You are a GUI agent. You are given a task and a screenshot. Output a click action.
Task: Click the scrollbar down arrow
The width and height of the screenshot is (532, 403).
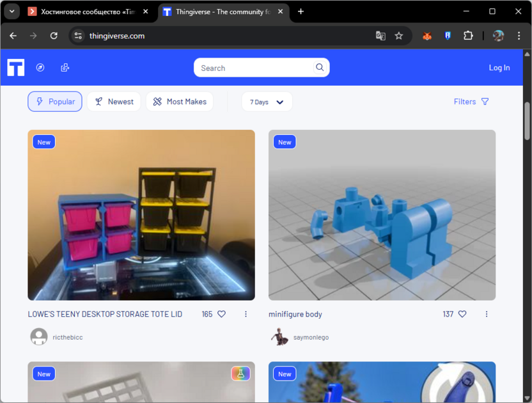coord(527,398)
